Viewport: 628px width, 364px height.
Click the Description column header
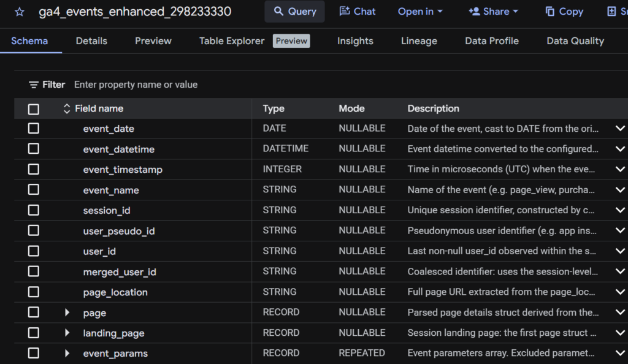click(434, 109)
